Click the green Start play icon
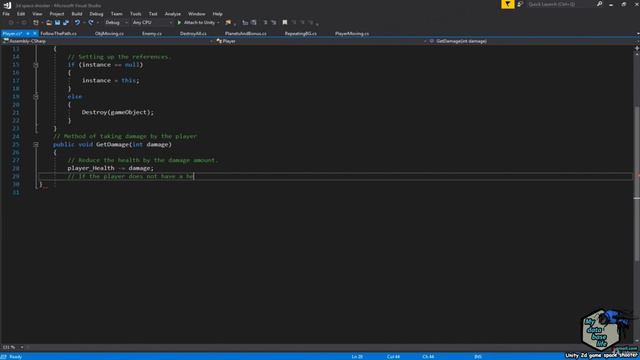This screenshot has height=360, width=640. [179, 22]
